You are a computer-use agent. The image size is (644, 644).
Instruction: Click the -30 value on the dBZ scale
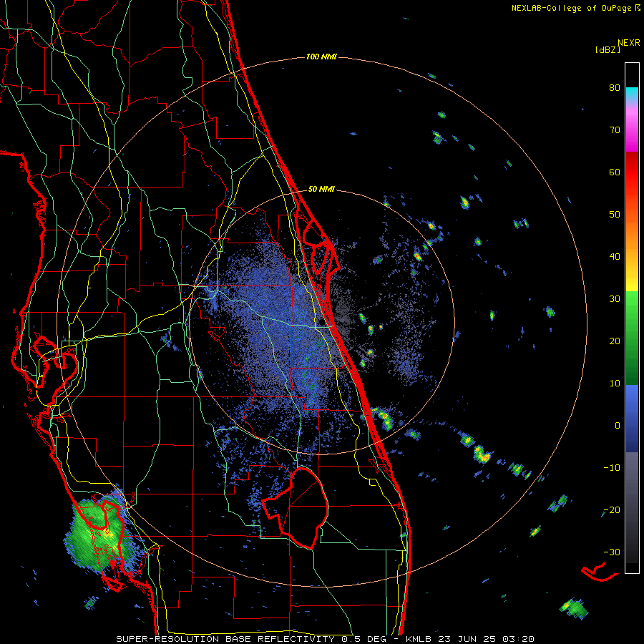[612, 552]
